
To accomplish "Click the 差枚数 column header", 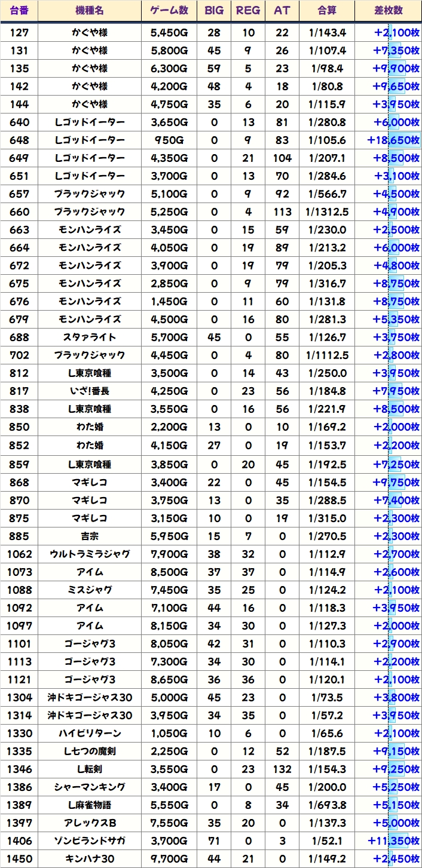I will [389, 11].
